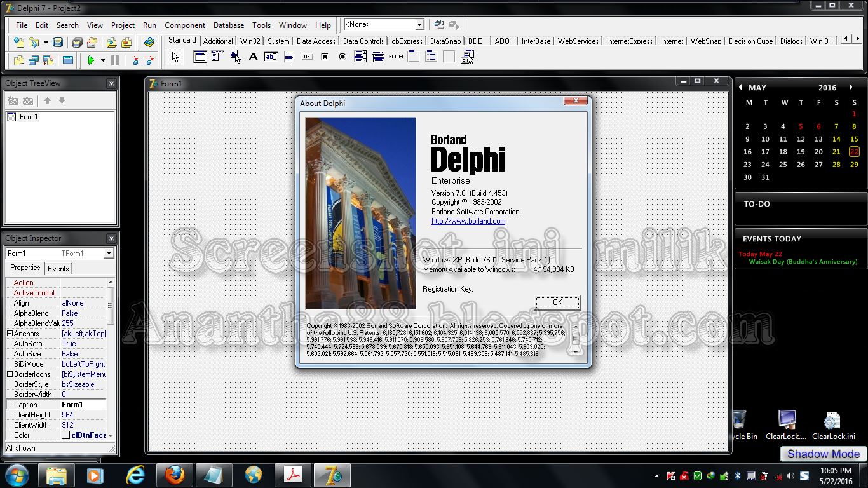Click the View Form toolbar icon
Viewport: 868px width, 488px height.
34,60
